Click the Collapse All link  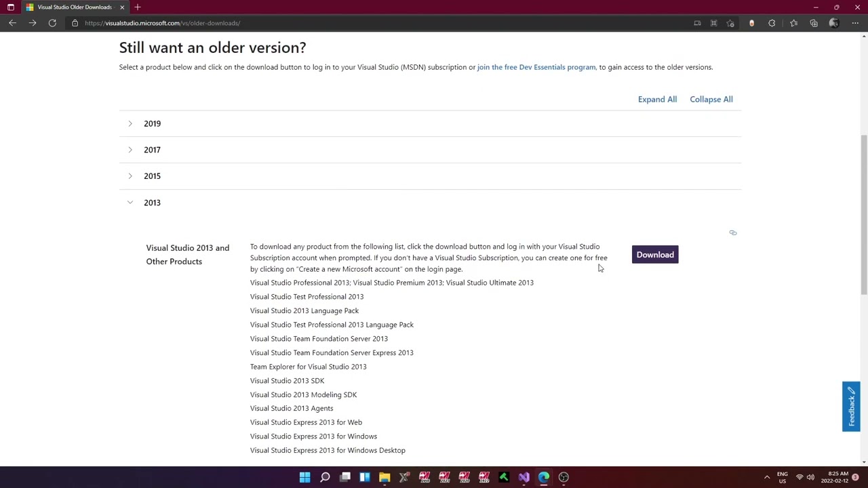point(711,99)
